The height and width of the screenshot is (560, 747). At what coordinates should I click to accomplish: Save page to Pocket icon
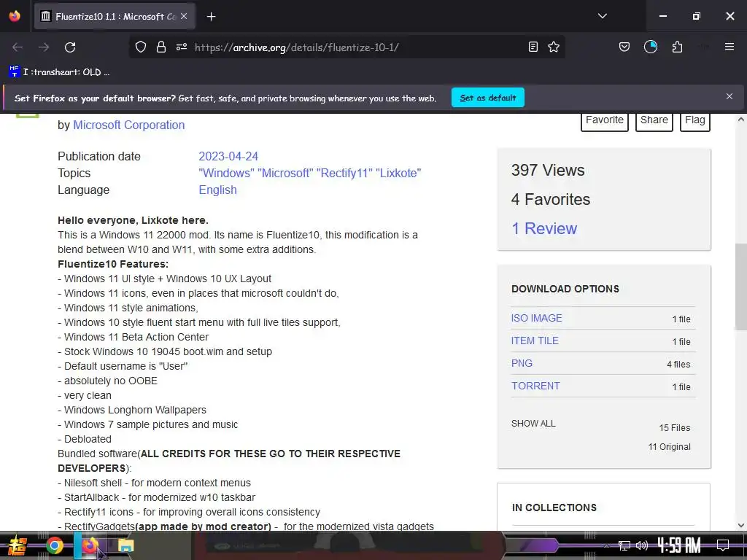click(624, 47)
